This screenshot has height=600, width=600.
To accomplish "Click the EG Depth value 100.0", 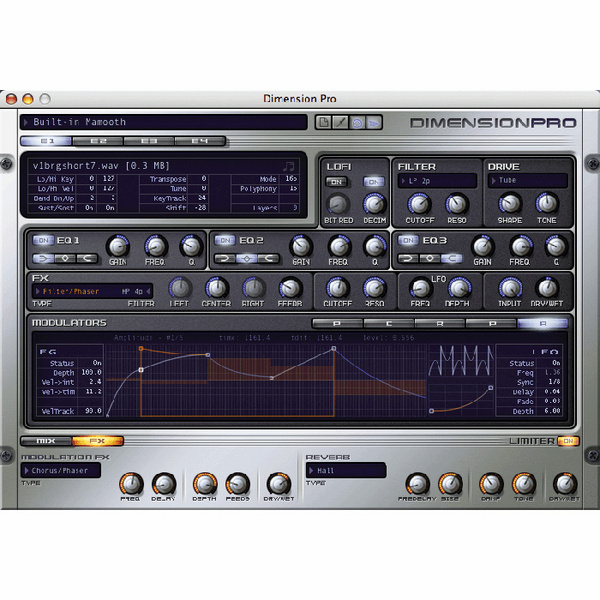I will (91, 372).
